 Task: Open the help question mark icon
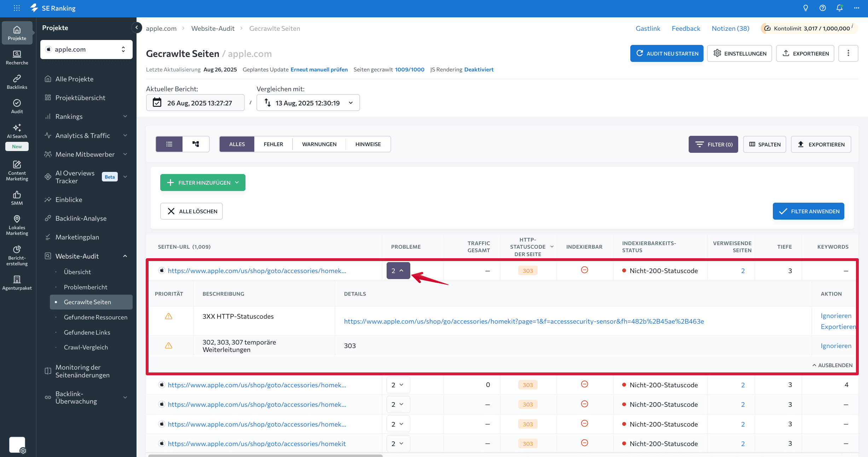[x=823, y=8]
